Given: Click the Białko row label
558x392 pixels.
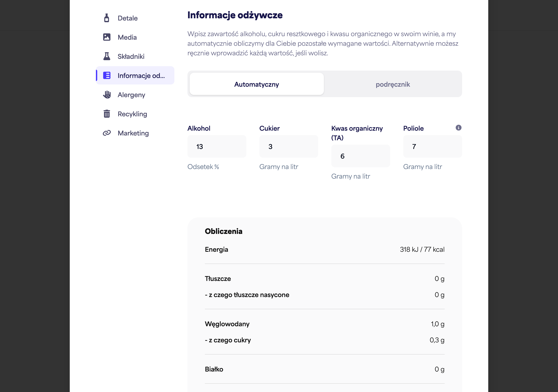Looking at the screenshot, I should [214, 369].
